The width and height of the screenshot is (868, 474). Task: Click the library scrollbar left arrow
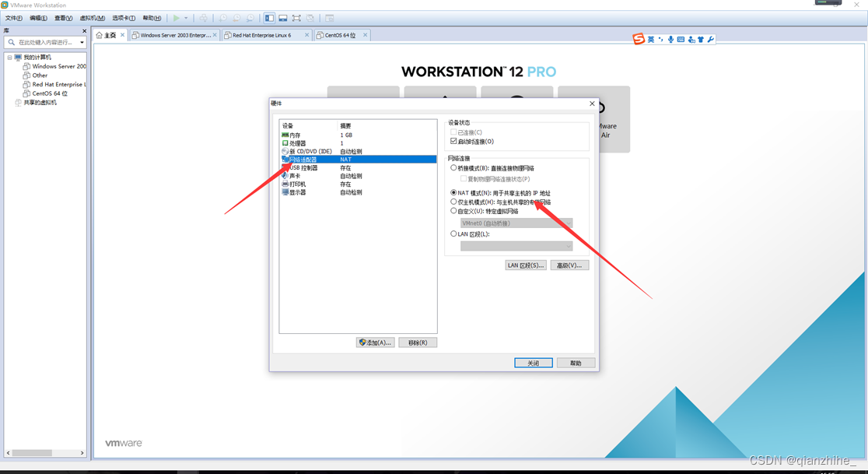pos(9,453)
